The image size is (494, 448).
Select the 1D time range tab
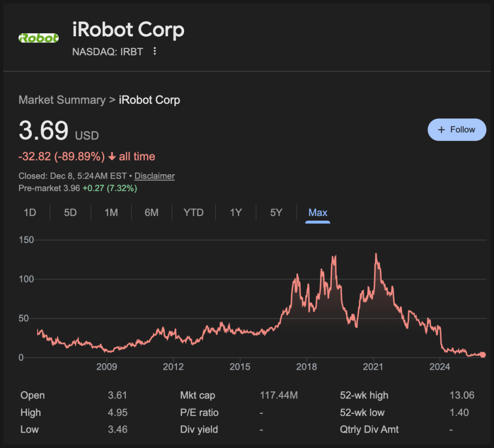[30, 213]
